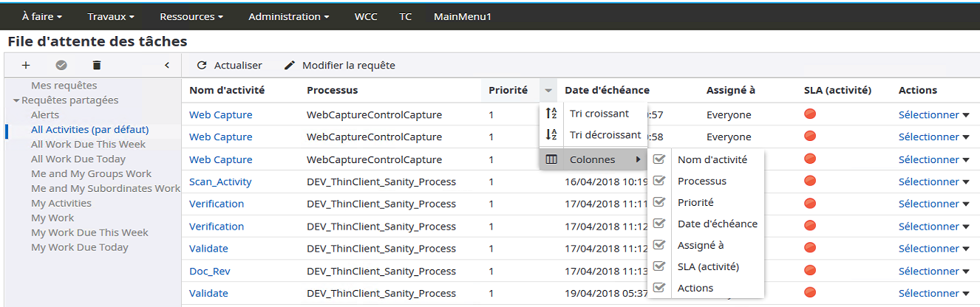Viewport: 980px width, 307px height.
Task: Click the red SLA indicator in first row
Action: [810, 114]
